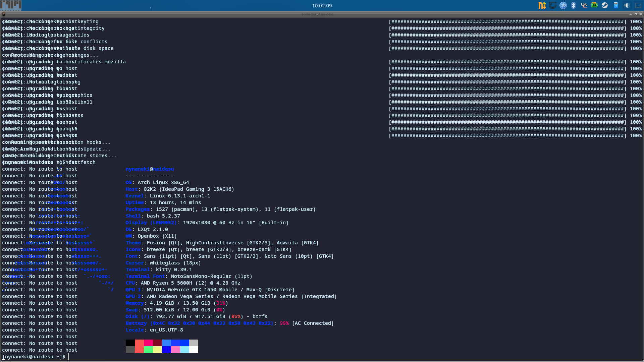Viewport: 644px width, 362px height.
Task: Click the 'Openbox (X11)' WM text
Action: pyautogui.click(x=157, y=236)
